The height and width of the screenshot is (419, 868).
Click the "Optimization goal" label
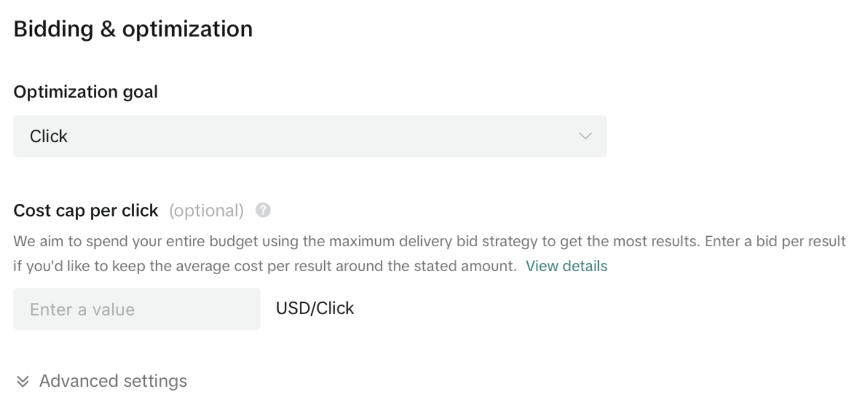(x=85, y=92)
